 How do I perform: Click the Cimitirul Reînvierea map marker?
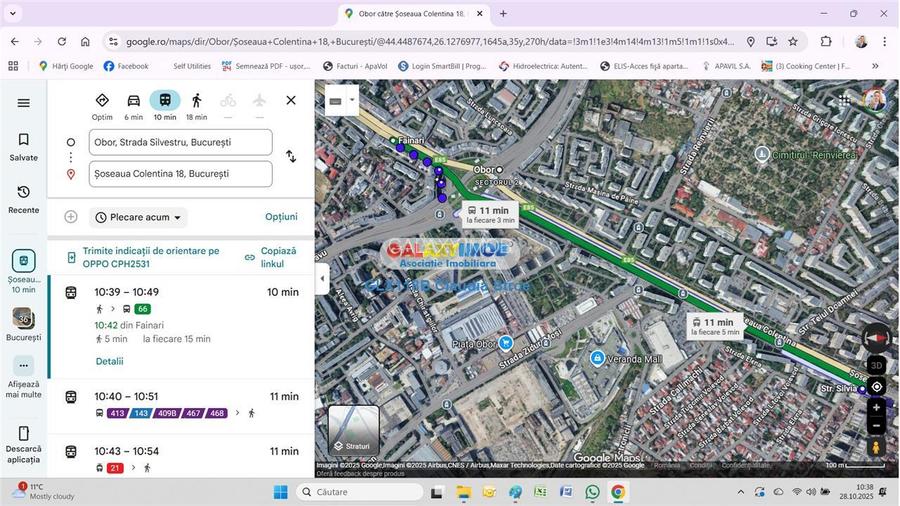(762, 154)
